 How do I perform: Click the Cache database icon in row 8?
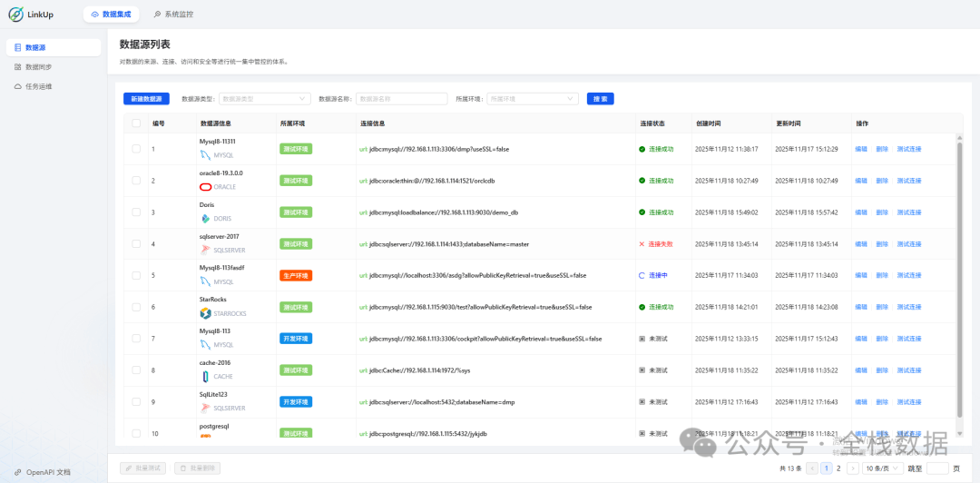coord(205,376)
